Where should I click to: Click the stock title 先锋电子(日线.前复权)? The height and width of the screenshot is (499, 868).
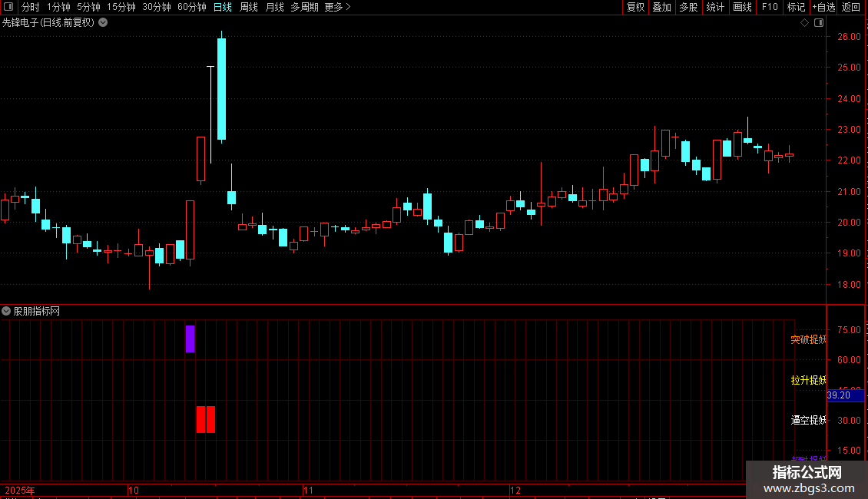pos(48,23)
